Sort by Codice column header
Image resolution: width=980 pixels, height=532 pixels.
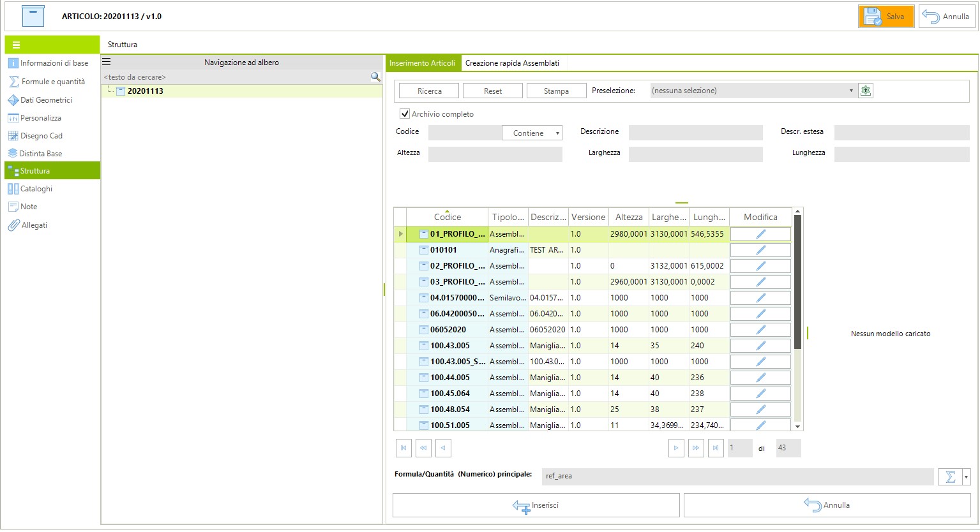(x=447, y=217)
